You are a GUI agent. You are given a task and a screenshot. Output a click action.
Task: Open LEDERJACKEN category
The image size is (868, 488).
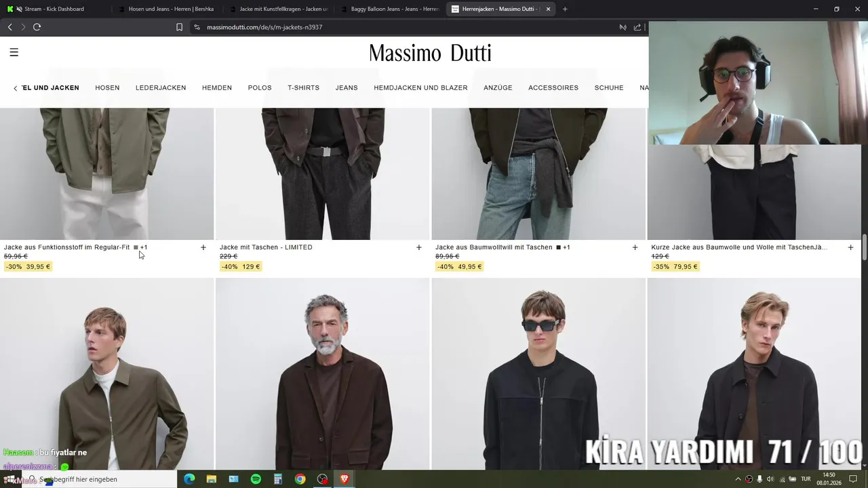pos(161,88)
